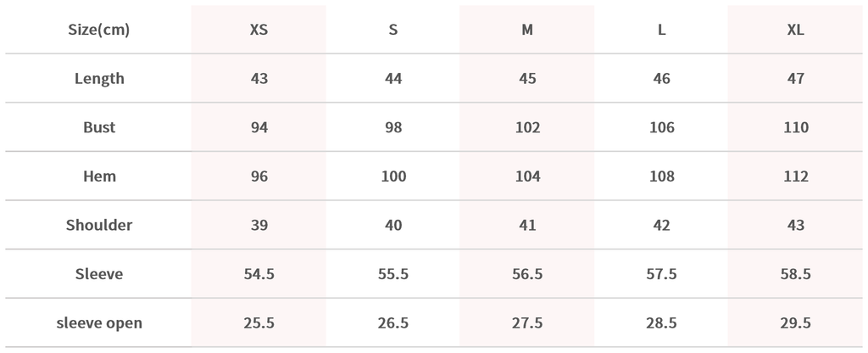The height and width of the screenshot is (353, 868).
Task: Click Length value 44 for size S
Action: click(393, 79)
